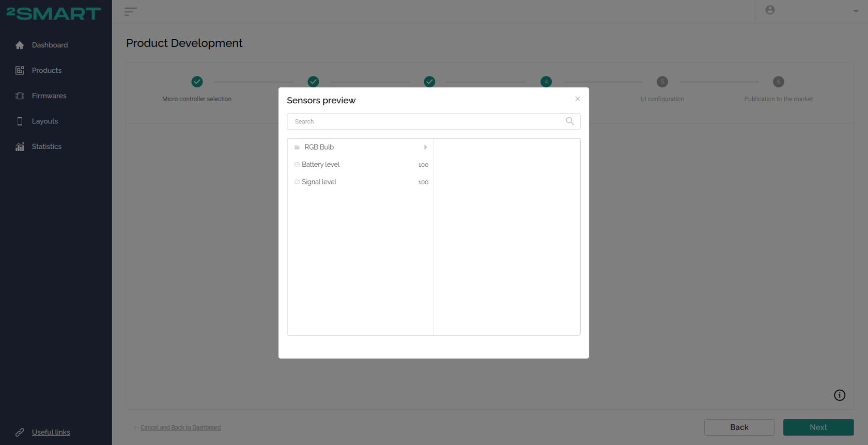Viewport: 868px width, 445px height.
Task: Select the Battery level row
Action: click(361, 165)
